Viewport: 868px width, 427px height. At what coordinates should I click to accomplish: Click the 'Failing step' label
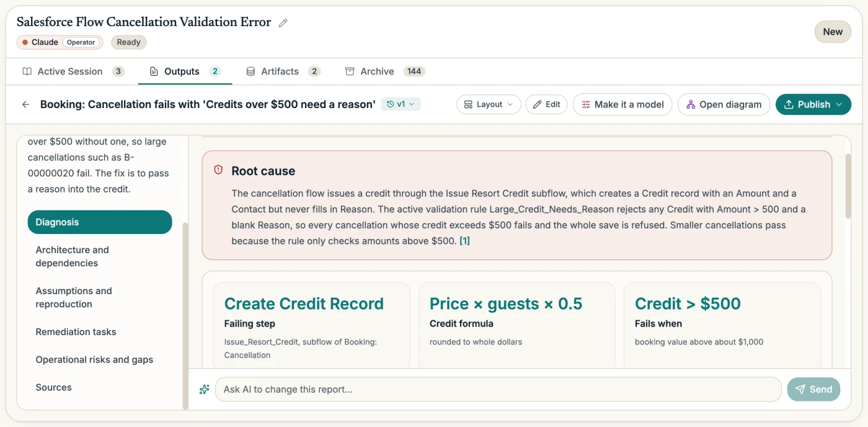[x=249, y=323]
